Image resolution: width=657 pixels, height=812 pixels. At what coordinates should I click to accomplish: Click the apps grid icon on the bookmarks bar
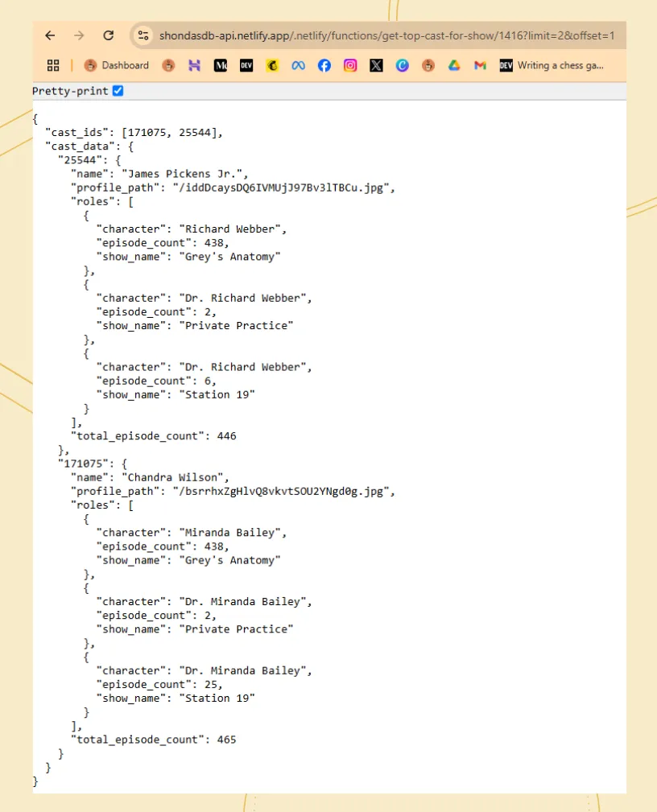[53, 66]
